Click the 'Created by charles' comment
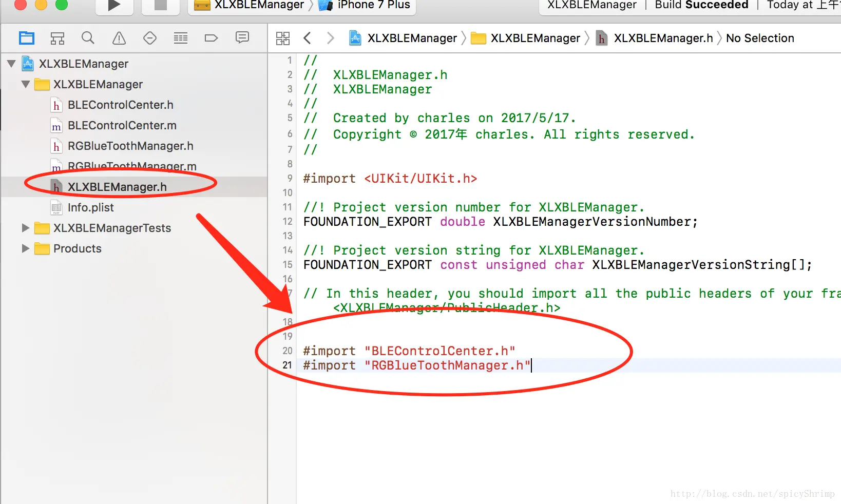 [439, 118]
